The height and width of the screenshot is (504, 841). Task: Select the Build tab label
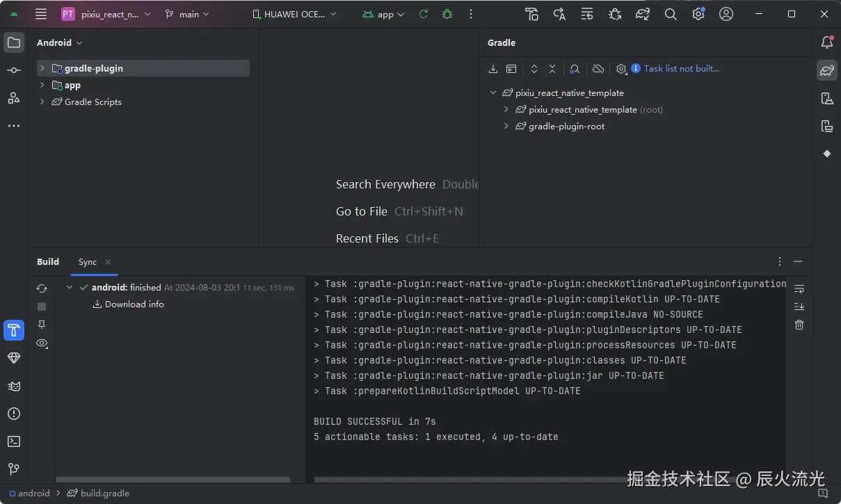coord(48,261)
